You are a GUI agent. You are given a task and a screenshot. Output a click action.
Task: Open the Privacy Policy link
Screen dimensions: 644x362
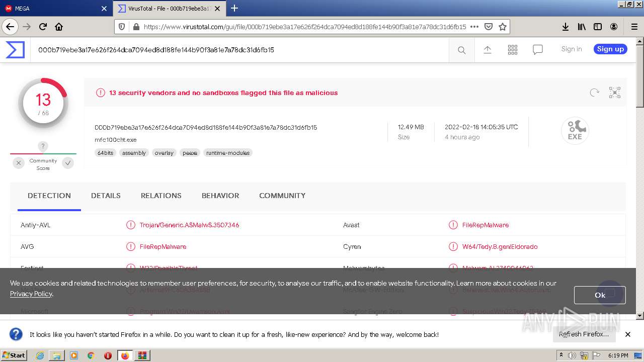31,294
